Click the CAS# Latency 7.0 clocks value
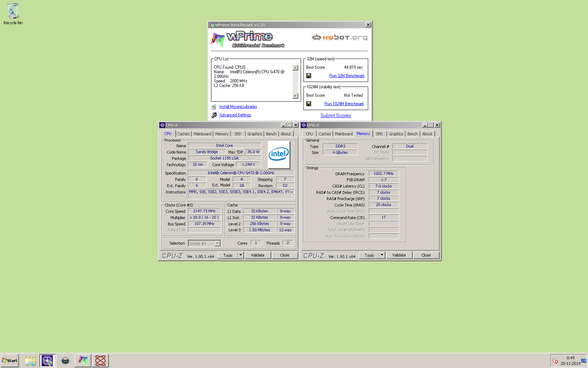Screen dimensions: 588x368 [384, 186]
